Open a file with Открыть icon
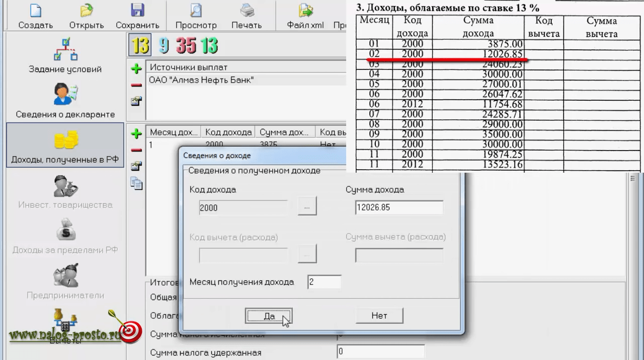This screenshot has width=644, height=360. [87, 11]
